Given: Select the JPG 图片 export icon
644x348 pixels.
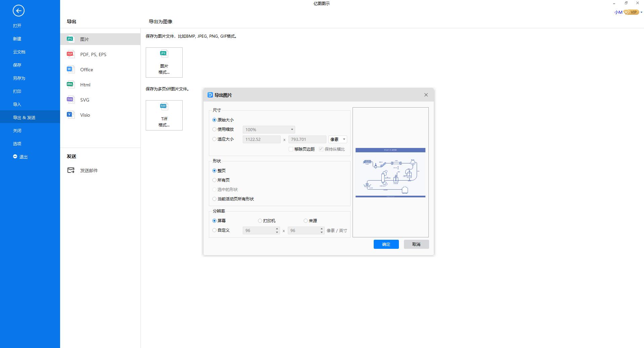Looking at the screenshot, I should (70, 39).
